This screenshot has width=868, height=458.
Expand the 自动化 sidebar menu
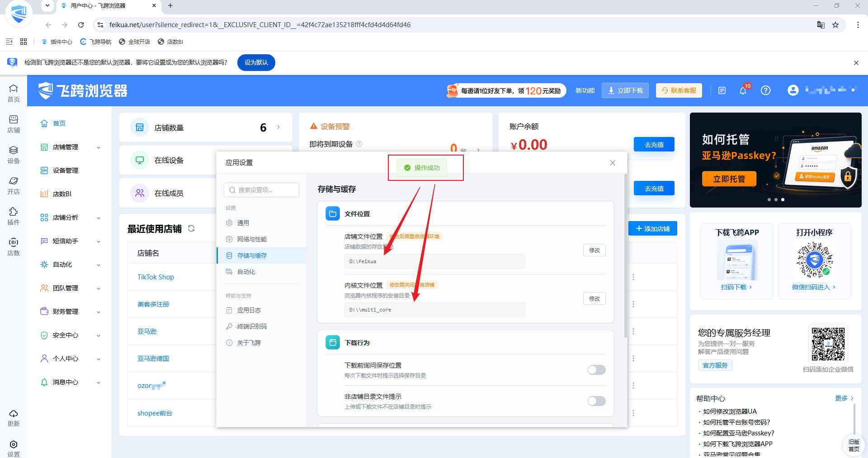point(70,264)
